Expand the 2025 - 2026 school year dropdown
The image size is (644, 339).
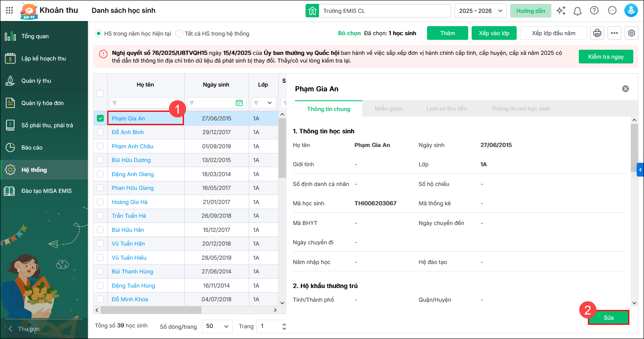click(x=480, y=11)
